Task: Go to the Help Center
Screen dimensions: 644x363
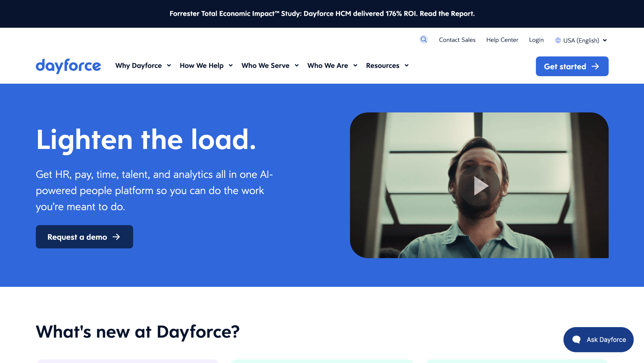Action: click(x=502, y=40)
